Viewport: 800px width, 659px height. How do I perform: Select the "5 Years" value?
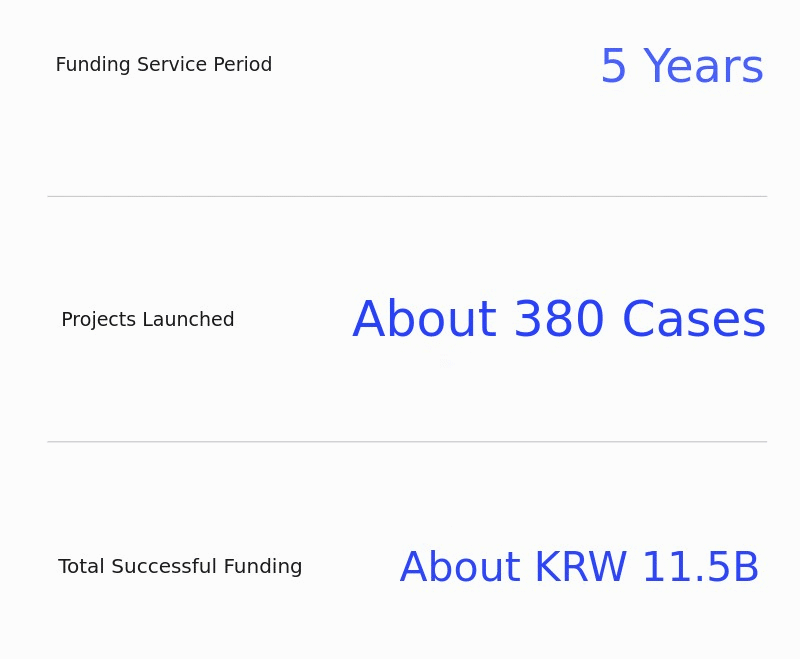click(x=681, y=68)
